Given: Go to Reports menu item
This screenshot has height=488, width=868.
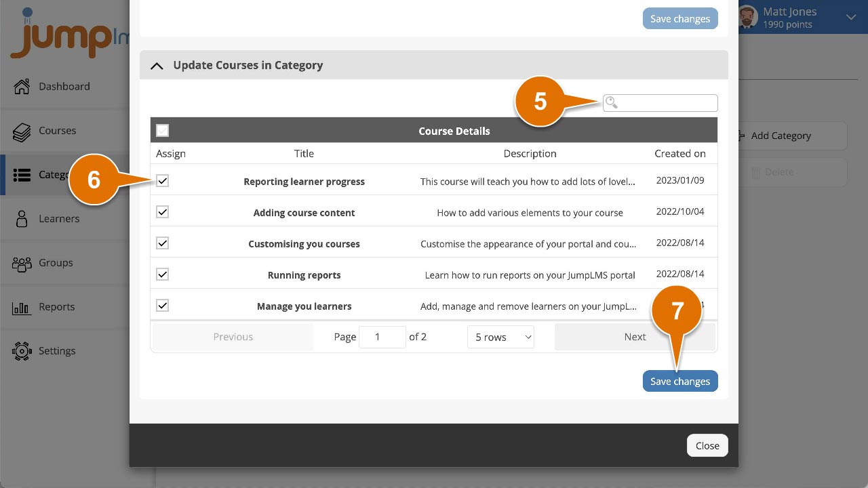Looking at the screenshot, I should pos(57,307).
